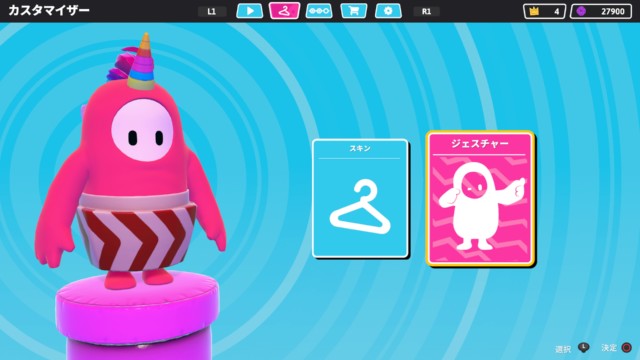Viewport: 640px width, 360px height.
Task: Open the season pass progress tab
Action: (319, 11)
